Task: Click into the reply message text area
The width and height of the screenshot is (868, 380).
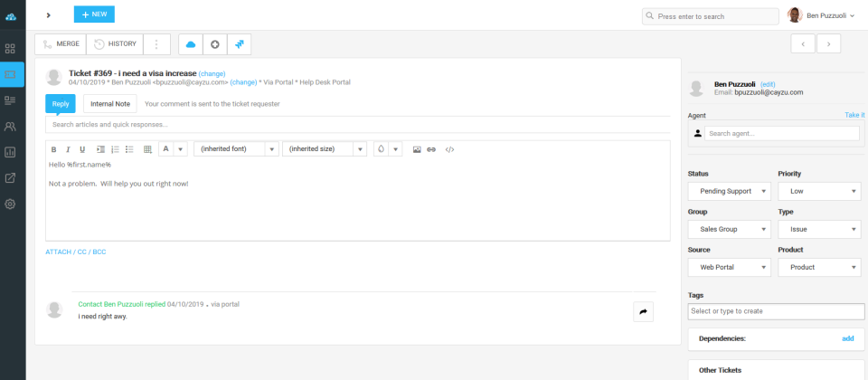Action: coord(358,199)
